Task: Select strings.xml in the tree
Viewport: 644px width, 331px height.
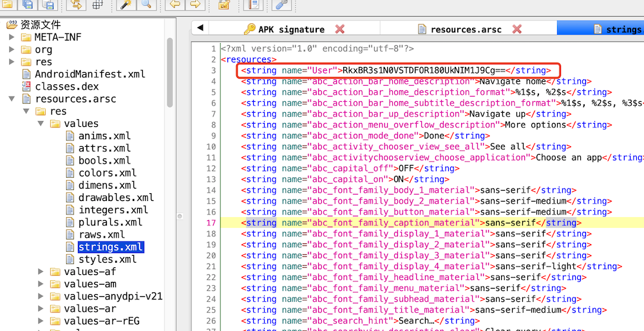Action: click(111, 247)
